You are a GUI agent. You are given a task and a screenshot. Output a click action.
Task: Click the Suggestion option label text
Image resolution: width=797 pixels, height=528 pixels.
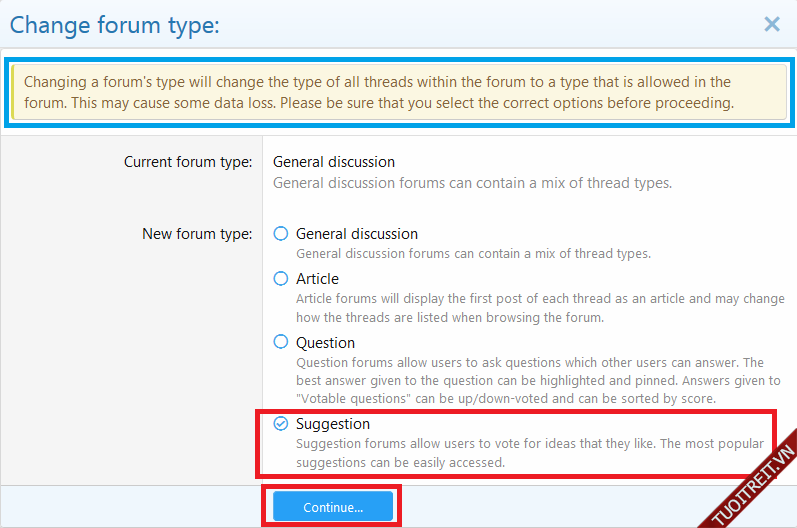coord(333,424)
